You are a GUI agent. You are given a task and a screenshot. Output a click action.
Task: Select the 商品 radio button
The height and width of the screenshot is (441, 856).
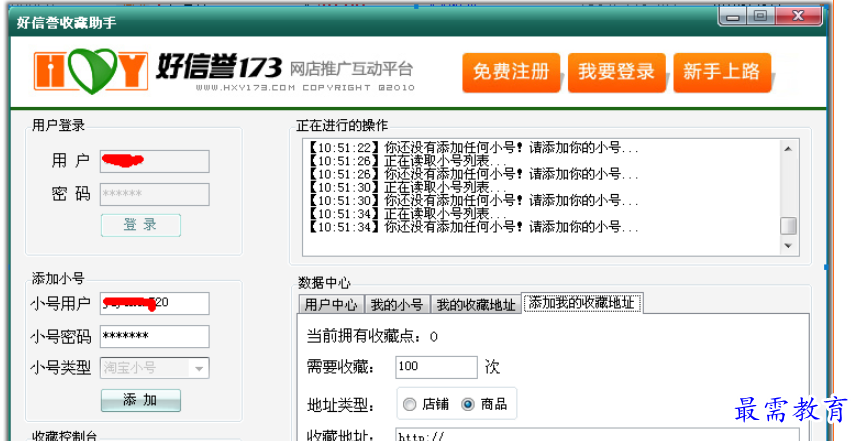point(468,404)
